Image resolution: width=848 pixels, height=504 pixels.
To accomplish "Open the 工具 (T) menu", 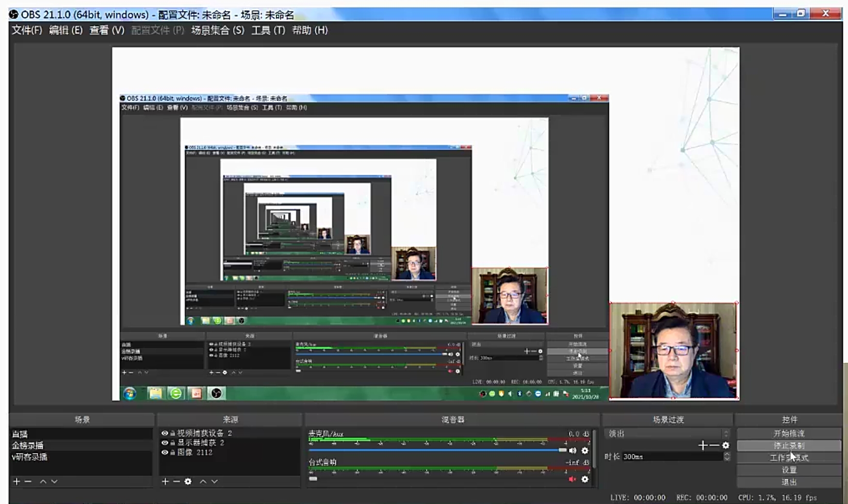I will click(268, 30).
